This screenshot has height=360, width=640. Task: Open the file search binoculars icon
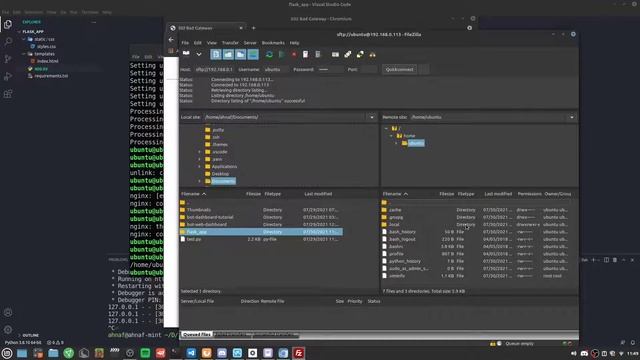[x=372, y=54]
